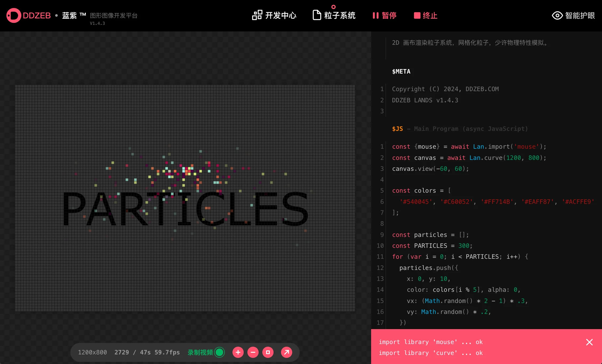Click the $JS main program header
This screenshot has width=602, height=364.
pos(460,129)
